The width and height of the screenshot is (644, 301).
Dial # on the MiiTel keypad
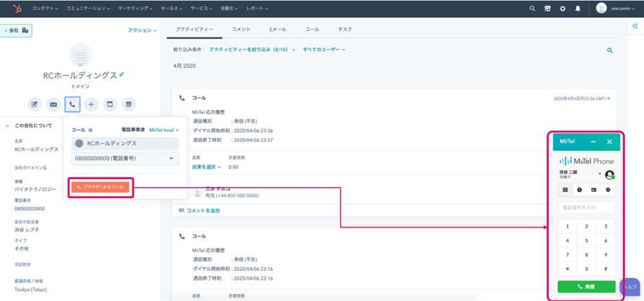coord(606,269)
